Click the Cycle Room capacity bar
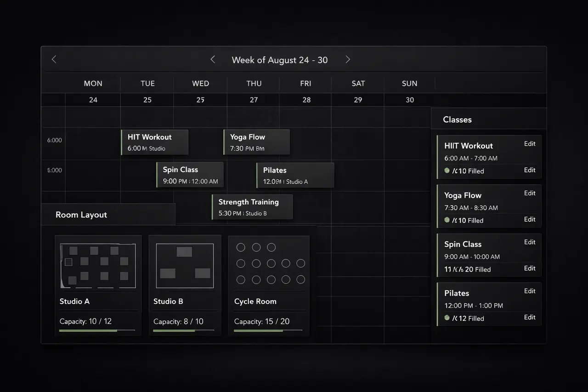The image size is (588, 392). 269,331
